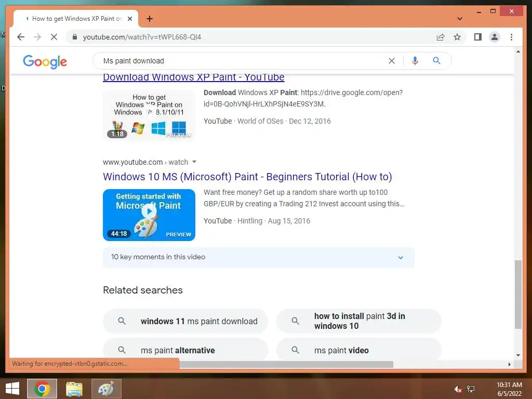This screenshot has width=532, height=399.
Task: Click the muted volume tray icon
Action: (x=458, y=389)
